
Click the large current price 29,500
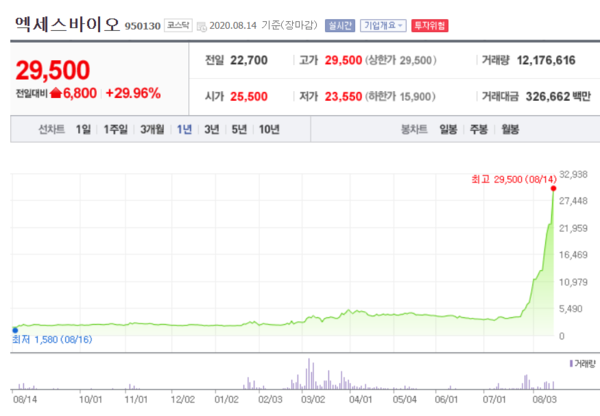53,70
